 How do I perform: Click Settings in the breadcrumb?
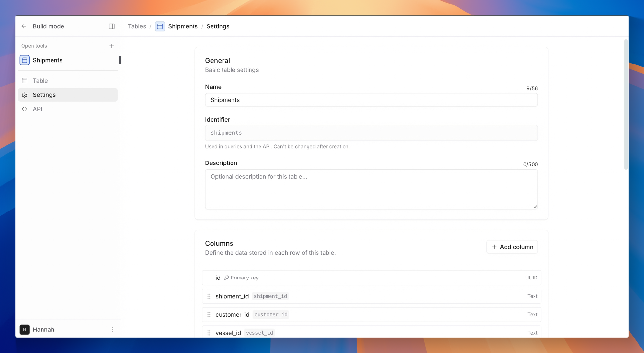(218, 26)
